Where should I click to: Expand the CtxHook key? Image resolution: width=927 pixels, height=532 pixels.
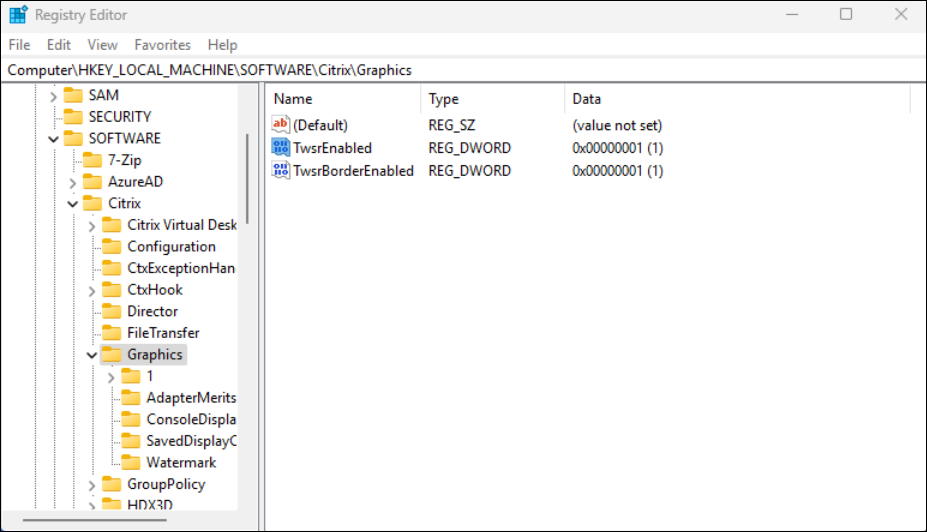[92, 290]
